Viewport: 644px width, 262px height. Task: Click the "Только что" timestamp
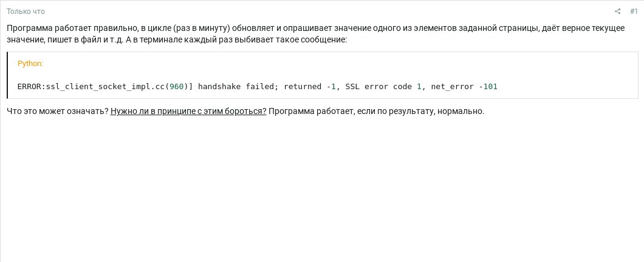pos(26,12)
